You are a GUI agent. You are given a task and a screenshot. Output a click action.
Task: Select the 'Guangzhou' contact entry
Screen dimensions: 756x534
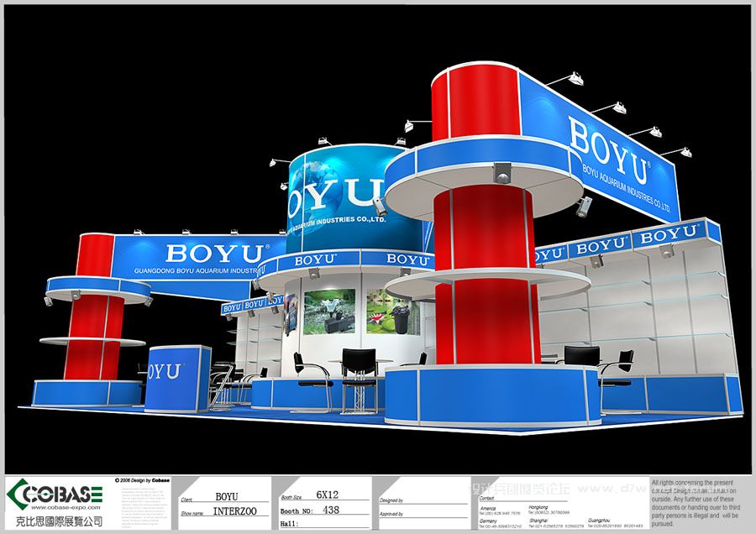(616, 523)
